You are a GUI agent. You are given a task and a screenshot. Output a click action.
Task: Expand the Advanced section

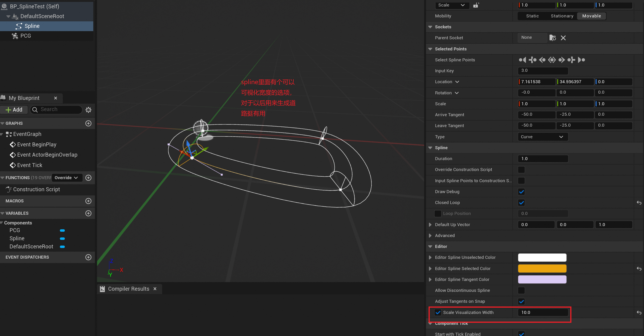(430, 235)
